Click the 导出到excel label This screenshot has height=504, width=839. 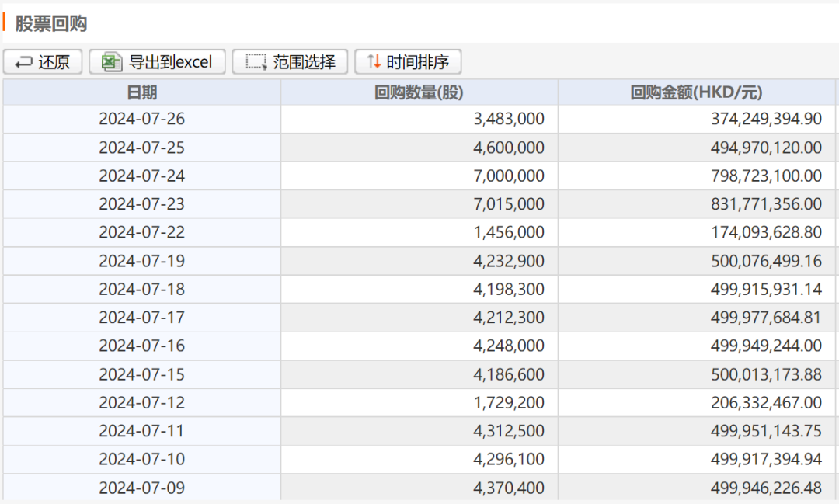[x=171, y=61]
